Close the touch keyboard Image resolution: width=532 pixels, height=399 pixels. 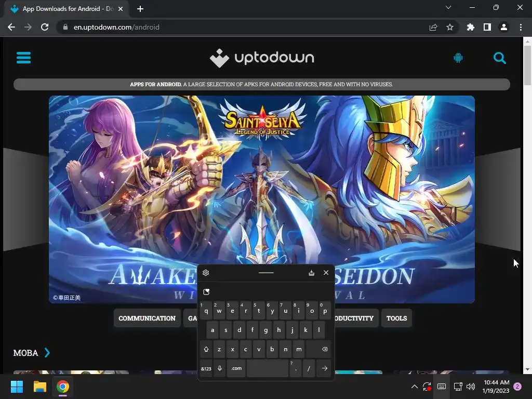tap(326, 272)
